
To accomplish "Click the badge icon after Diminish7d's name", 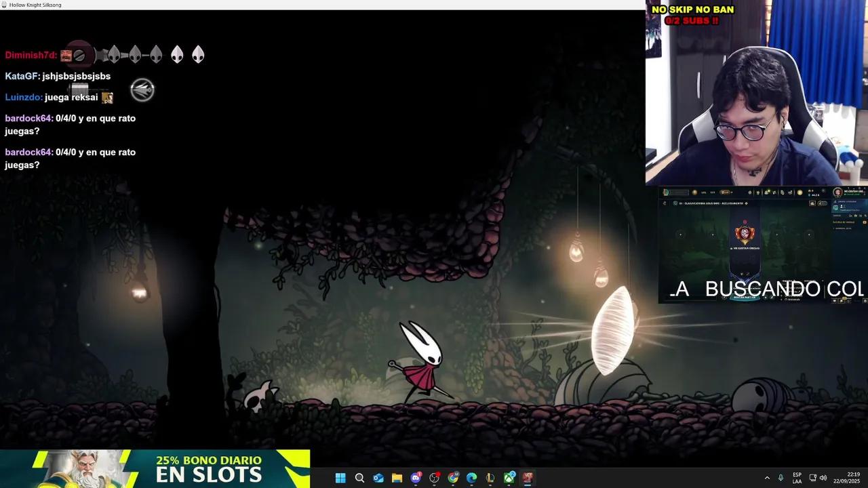I will point(66,56).
